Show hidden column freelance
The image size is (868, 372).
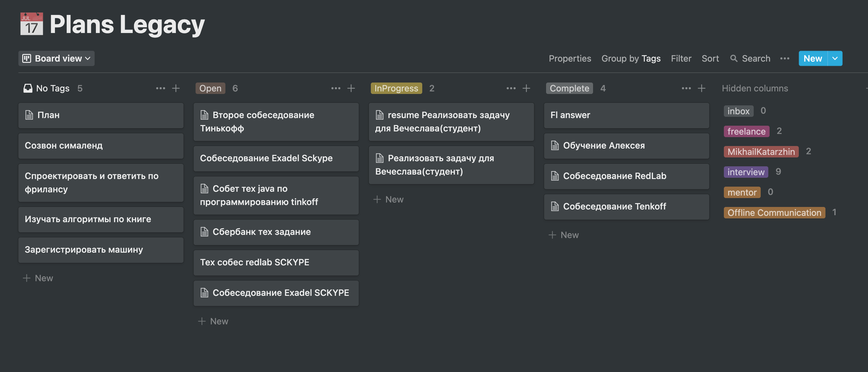tap(746, 131)
